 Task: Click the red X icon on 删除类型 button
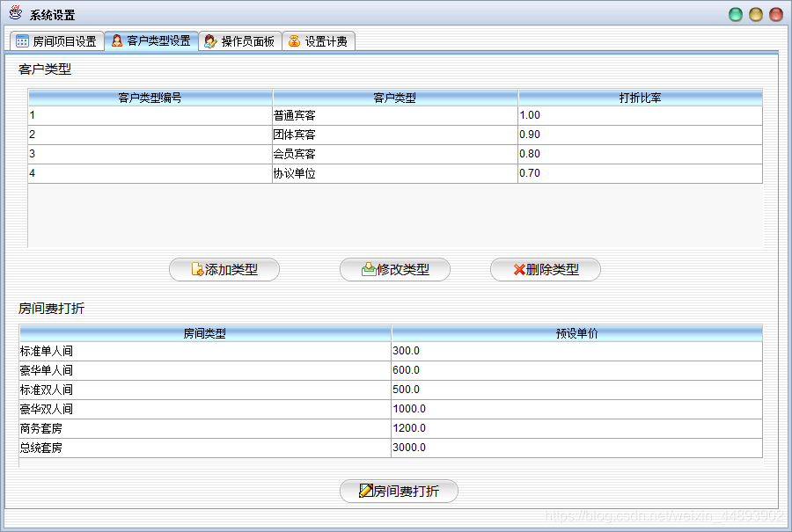tap(519, 270)
